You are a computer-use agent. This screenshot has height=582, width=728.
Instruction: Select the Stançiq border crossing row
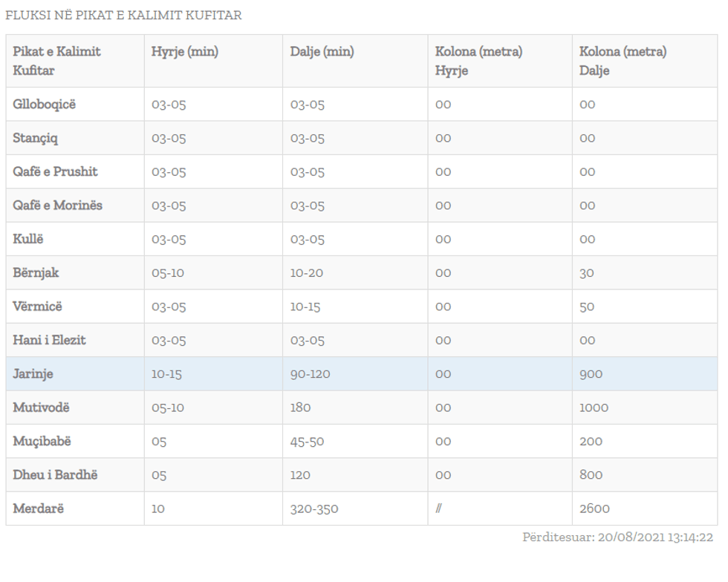pyautogui.click(x=36, y=138)
